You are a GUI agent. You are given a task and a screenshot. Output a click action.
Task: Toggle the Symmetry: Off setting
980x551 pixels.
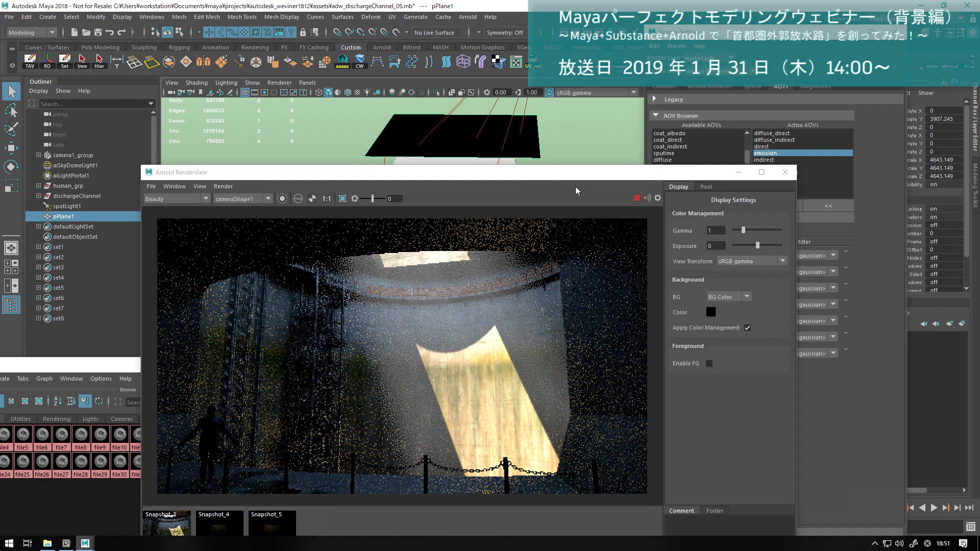505,33
